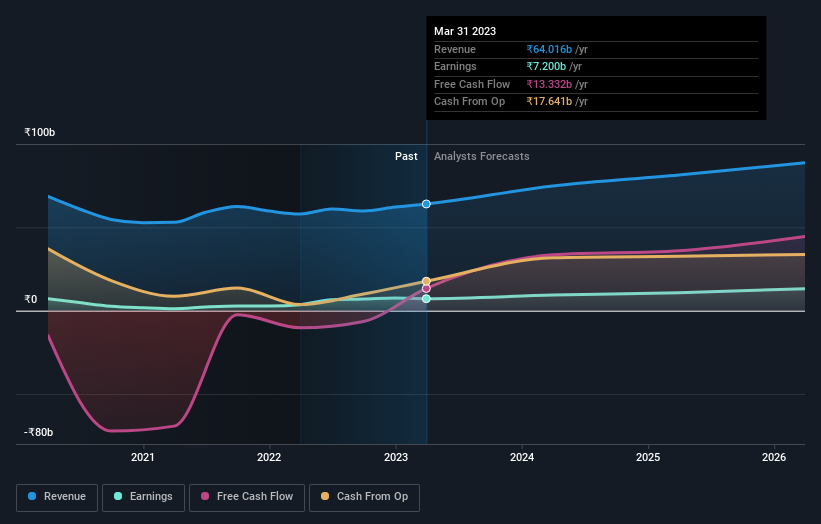Click the Cash From Op label in tooltip

(470, 102)
